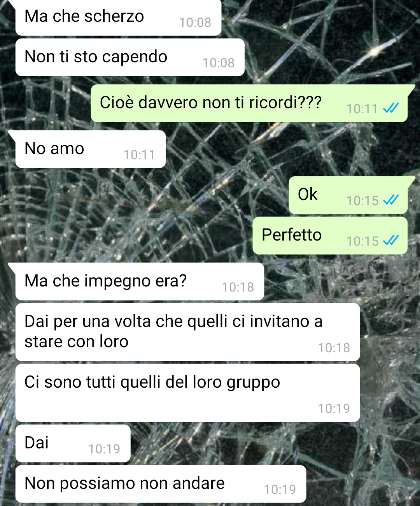The height and width of the screenshot is (506, 420).
Task: Tap the green "Perfetto" message bubble
Action: pos(330,235)
